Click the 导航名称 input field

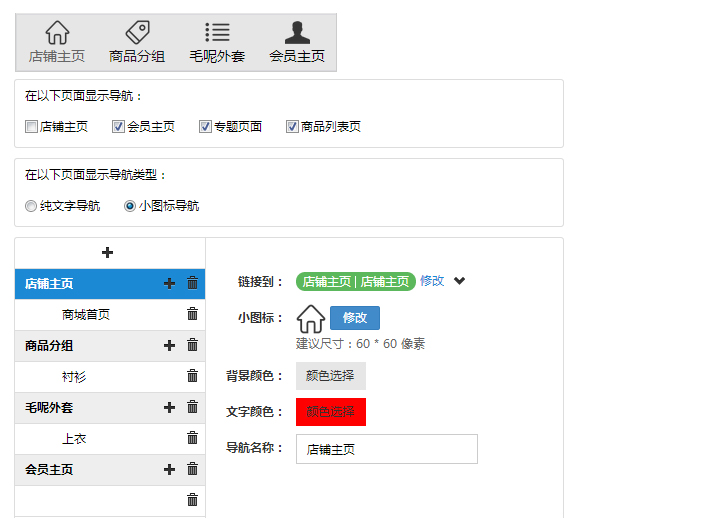pyautogui.click(x=386, y=450)
